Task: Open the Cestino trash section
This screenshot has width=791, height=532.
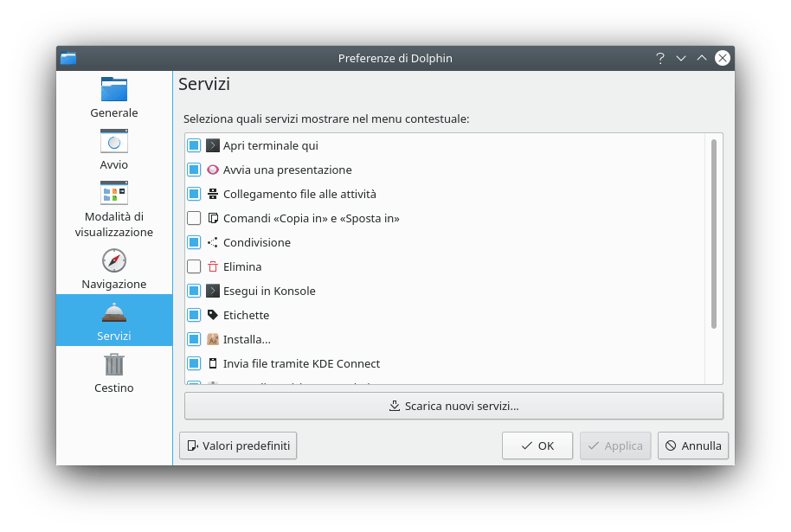Action: pos(113,372)
